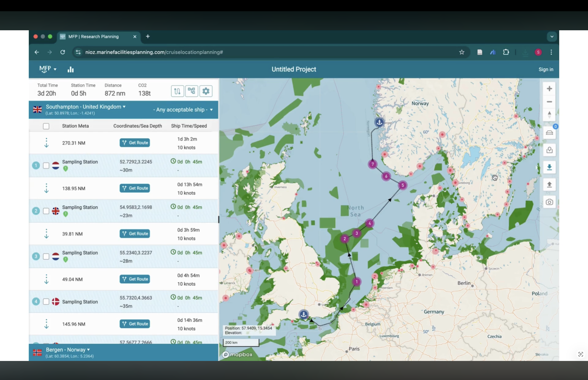Click the Untitled Project title
The image size is (588, 380).
pyautogui.click(x=294, y=69)
